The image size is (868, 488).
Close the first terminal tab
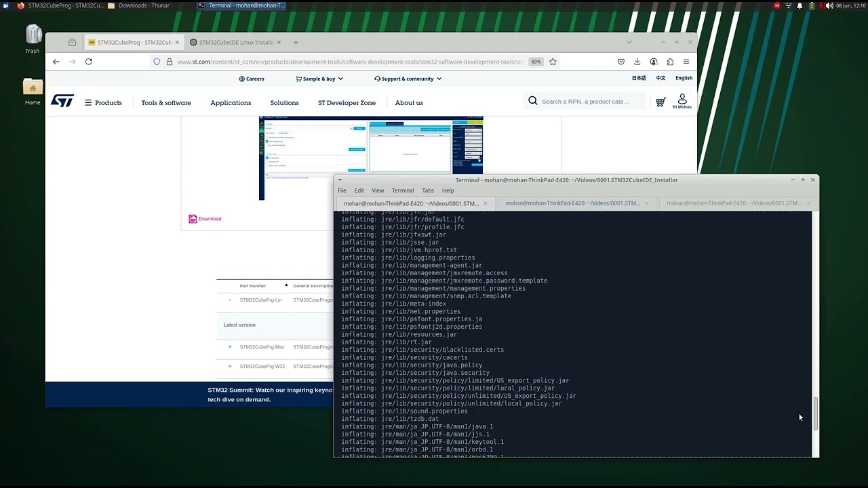coord(485,203)
